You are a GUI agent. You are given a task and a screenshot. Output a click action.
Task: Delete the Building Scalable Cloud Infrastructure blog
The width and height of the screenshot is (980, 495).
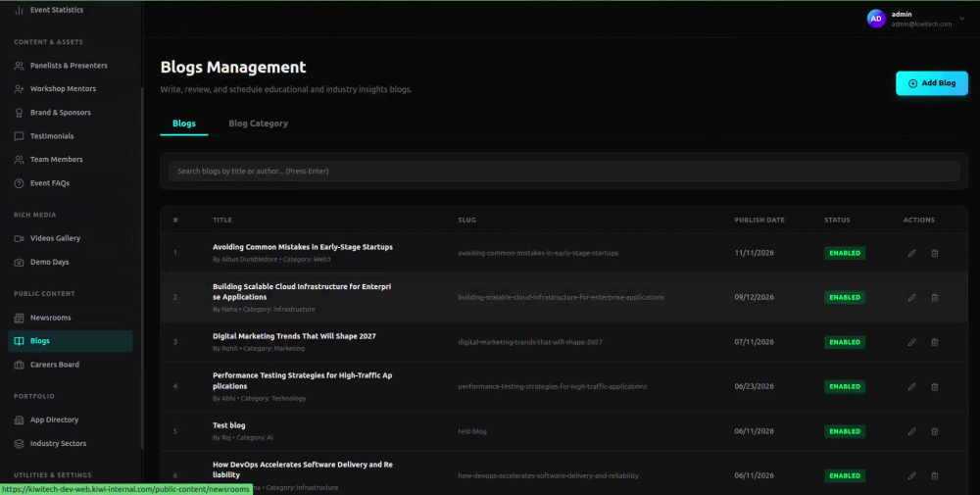coord(934,298)
